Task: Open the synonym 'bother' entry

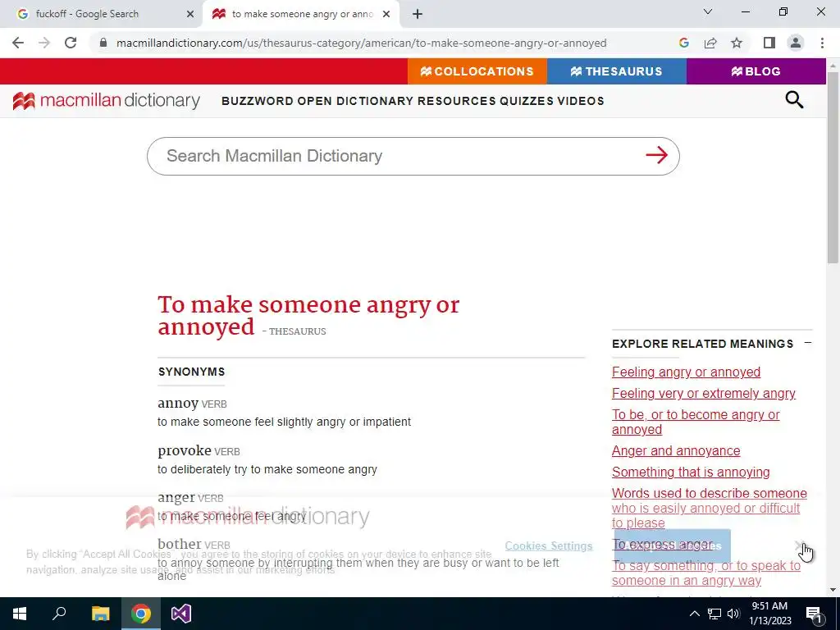Action: [x=180, y=544]
